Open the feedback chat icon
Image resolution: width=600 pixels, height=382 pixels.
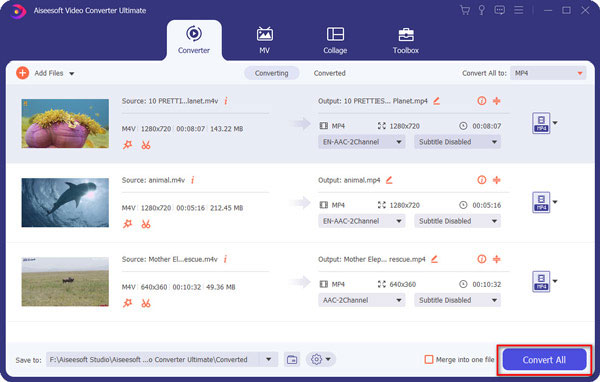pyautogui.click(x=499, y=10)
